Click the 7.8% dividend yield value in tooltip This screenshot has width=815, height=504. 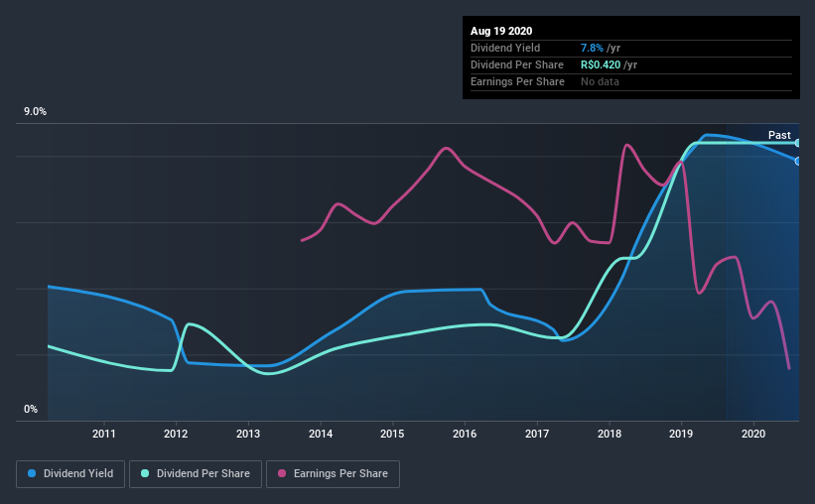[592, 48]
